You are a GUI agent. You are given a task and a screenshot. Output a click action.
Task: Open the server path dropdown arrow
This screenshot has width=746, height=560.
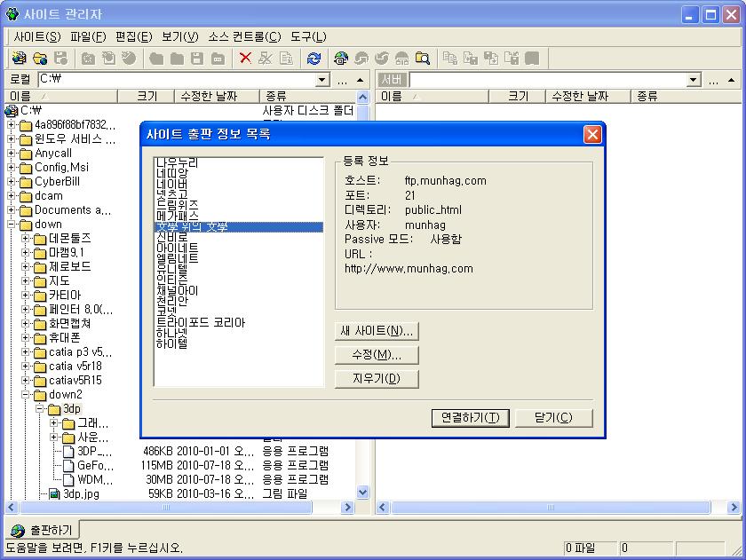click(x=694, y=80)
